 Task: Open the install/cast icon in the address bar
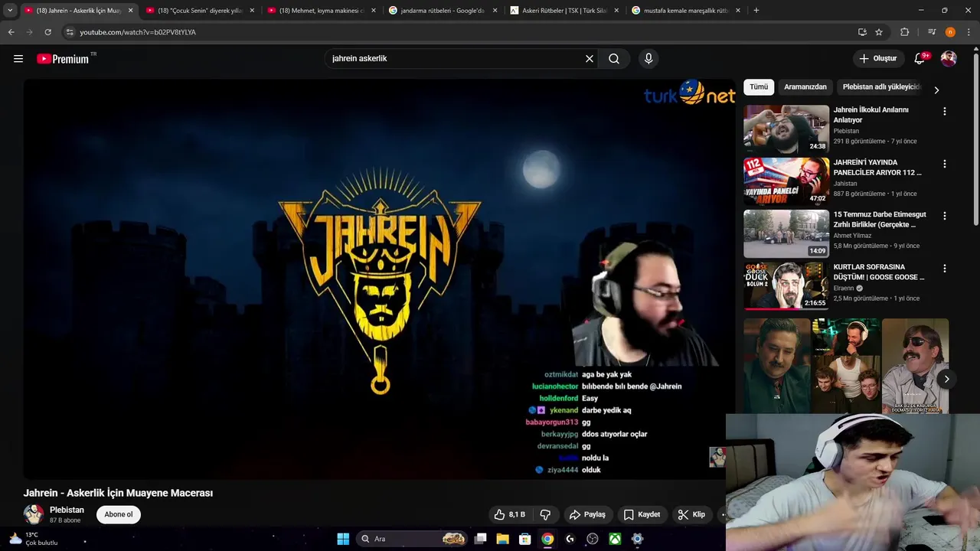862,32
